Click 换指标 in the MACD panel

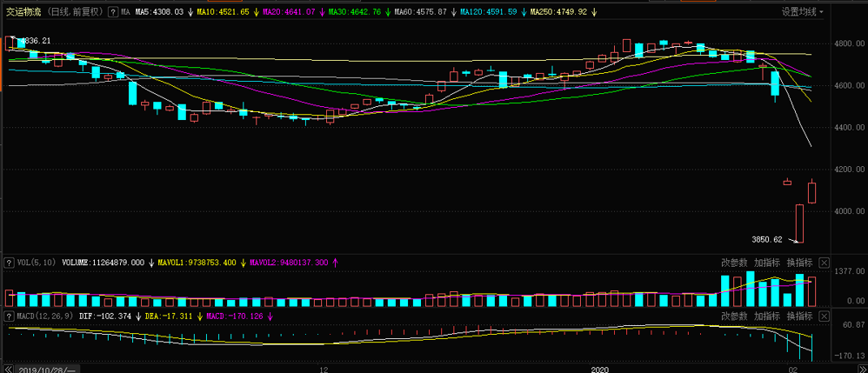(798, 316)
